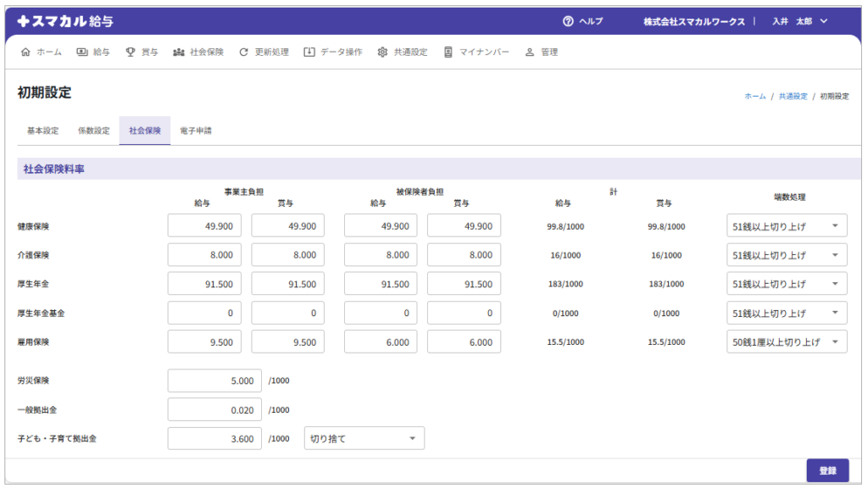Expand the 健康保険 rounding dropdown
Image resolution: width=868 pixels, height=489 pixels.
tap(787, 226)
